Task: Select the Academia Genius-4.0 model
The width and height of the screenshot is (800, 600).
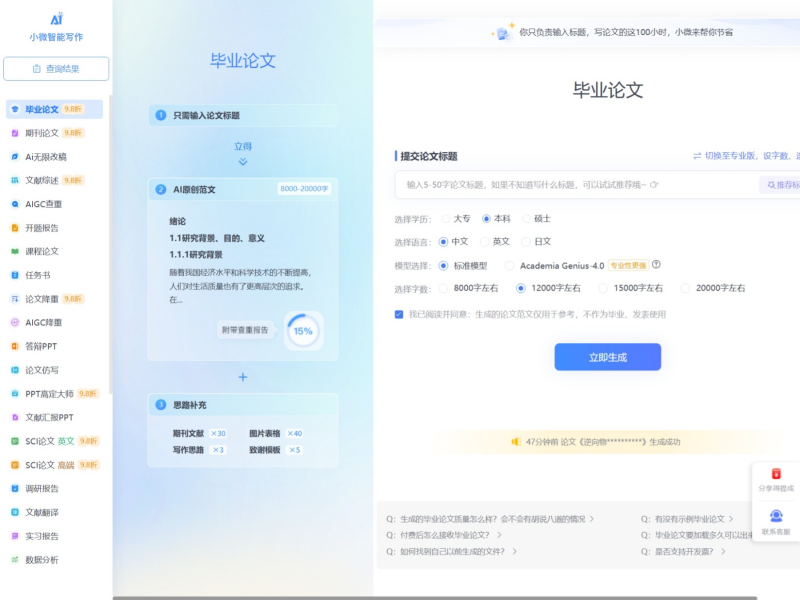Action: pyautogui.click(x=510, y=265)
